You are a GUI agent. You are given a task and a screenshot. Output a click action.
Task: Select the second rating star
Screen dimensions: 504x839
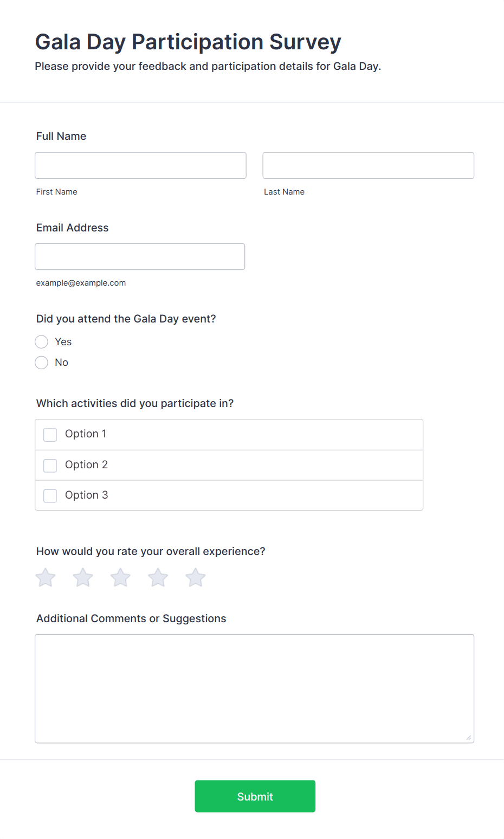83,578
